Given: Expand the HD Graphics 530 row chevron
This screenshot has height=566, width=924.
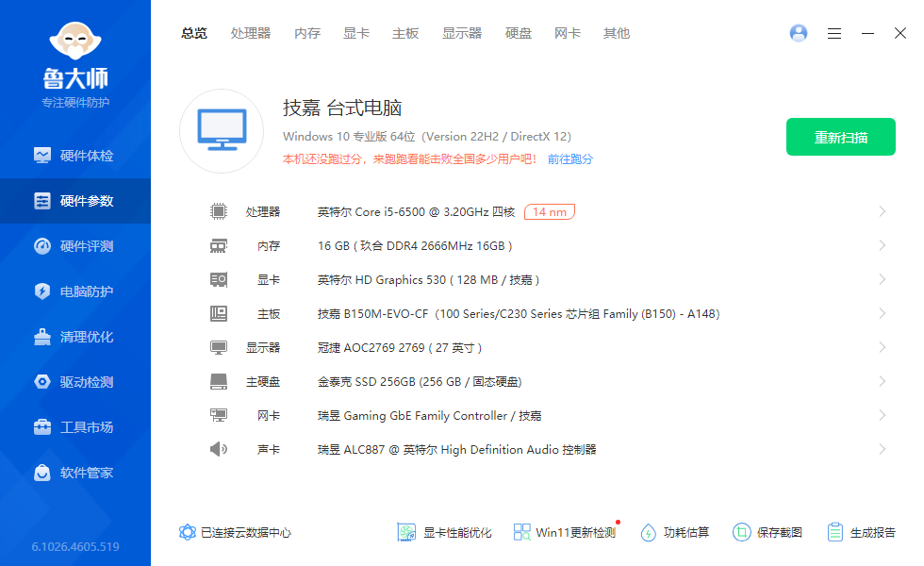Looking at the screenshot, I should tap(883, 279).
